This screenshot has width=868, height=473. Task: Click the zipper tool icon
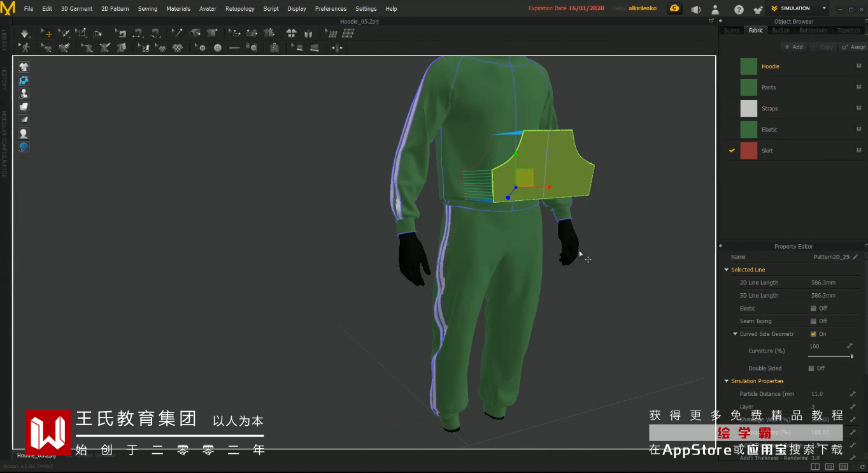[274, 47]
